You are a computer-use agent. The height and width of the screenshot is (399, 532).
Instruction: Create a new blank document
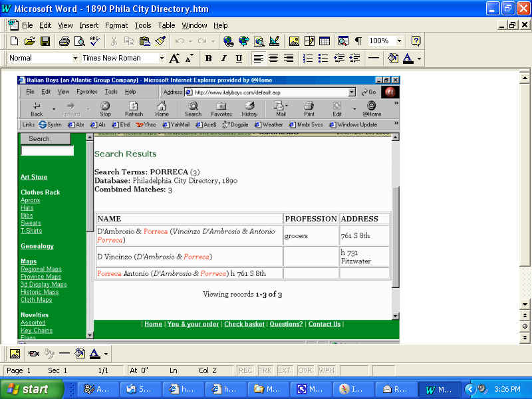click(14, 41)
